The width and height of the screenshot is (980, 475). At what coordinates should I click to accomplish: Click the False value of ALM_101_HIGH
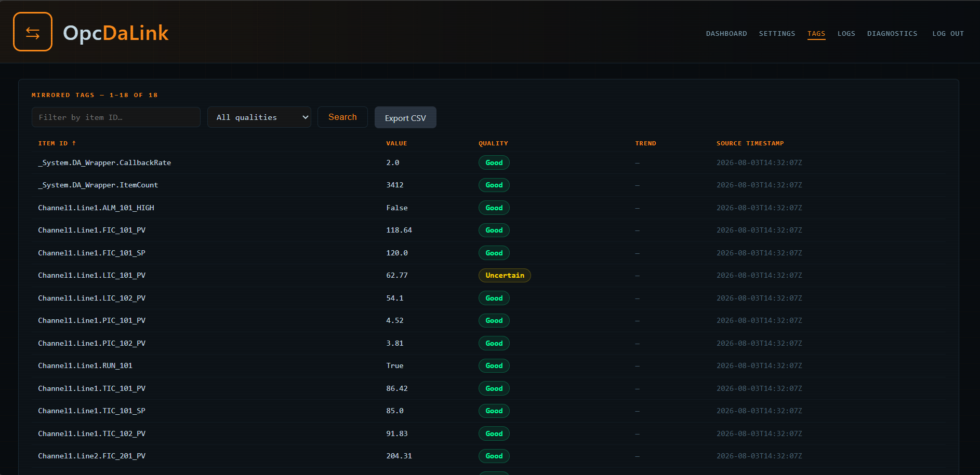coord(397,208)
